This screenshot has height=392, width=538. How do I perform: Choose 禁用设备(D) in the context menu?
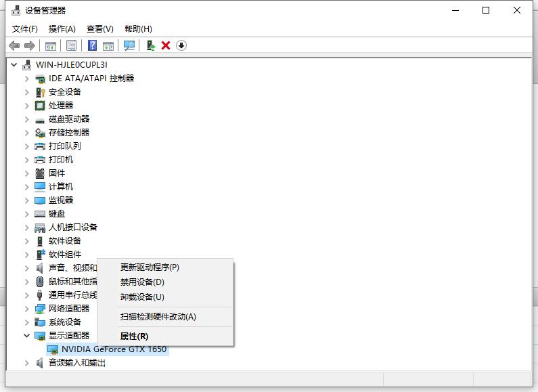click(142, 282)
